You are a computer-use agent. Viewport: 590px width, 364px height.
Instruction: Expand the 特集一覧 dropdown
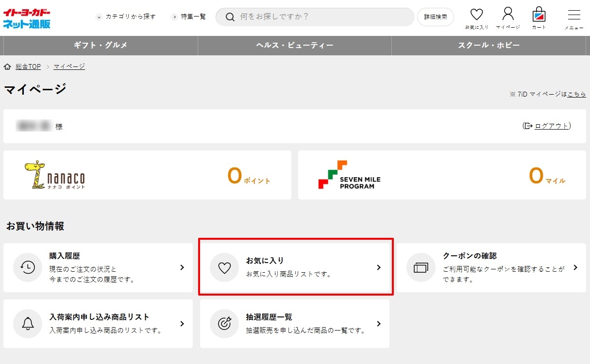pyautogui.click(x=188, y=17)
